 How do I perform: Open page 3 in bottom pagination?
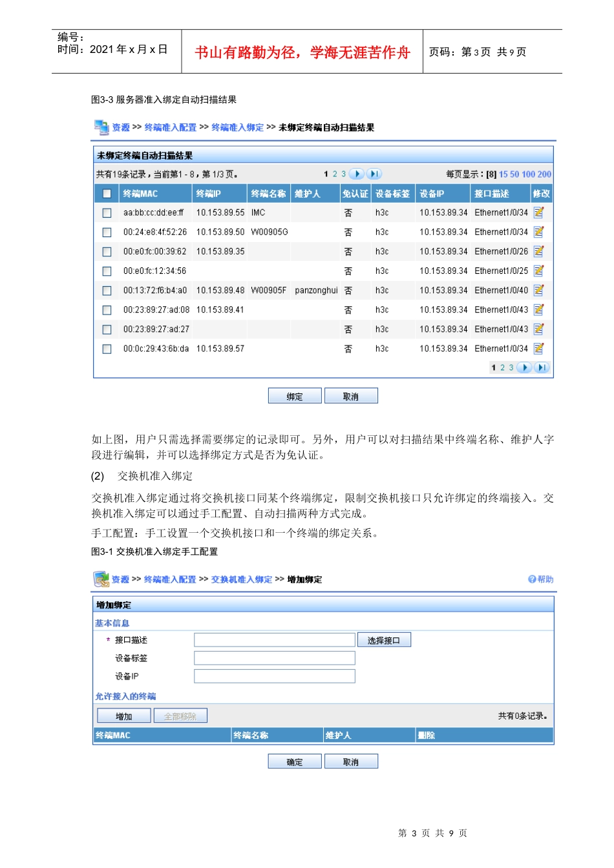click(511, 367)
